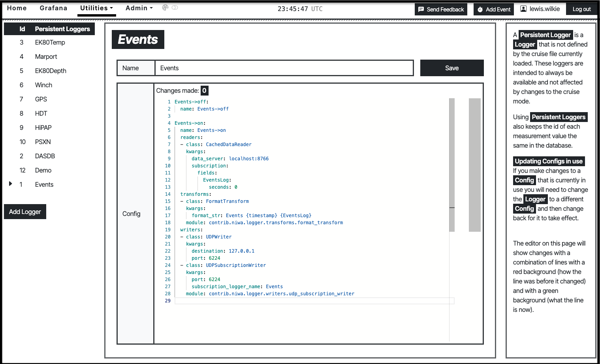Click the 'Updating Configs in use' help heading
Viewport: 600px width, 364px height.
549,161
